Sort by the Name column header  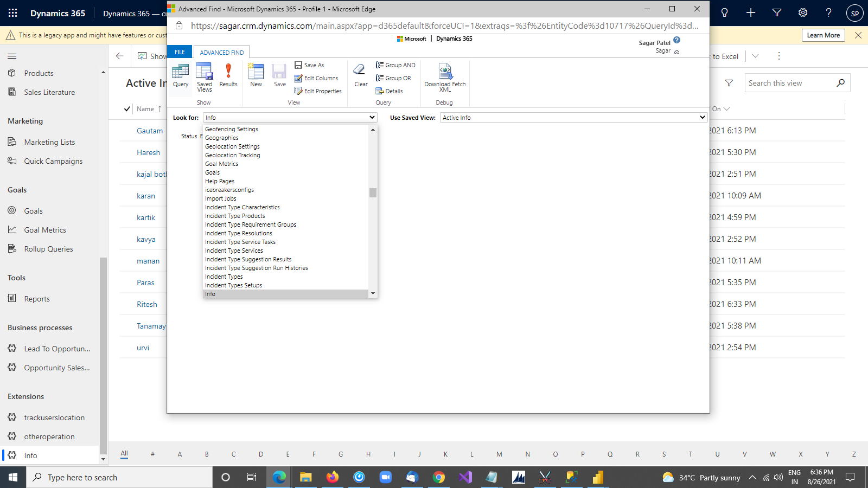145,109
